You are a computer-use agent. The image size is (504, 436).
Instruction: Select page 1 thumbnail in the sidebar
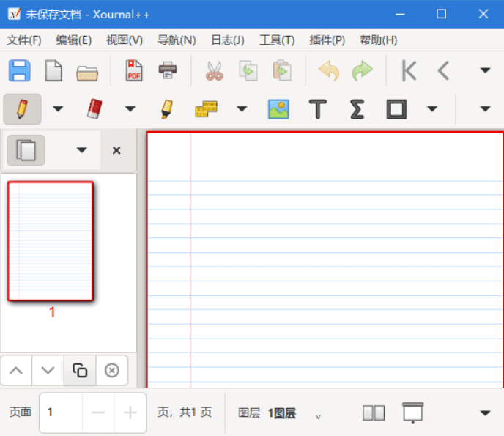point(51,241)
